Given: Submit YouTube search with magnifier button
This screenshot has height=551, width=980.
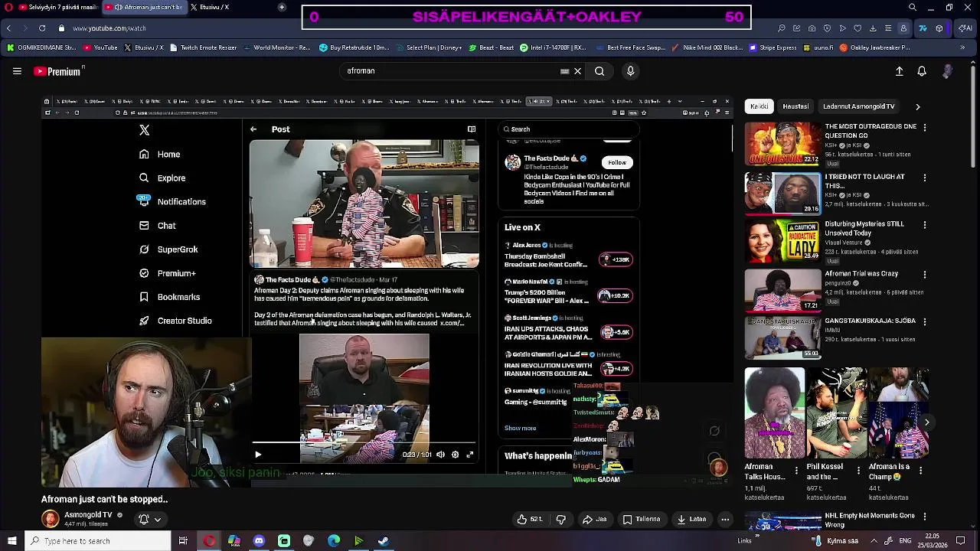Looking at the screenshot, I should [x=599, y=71].
